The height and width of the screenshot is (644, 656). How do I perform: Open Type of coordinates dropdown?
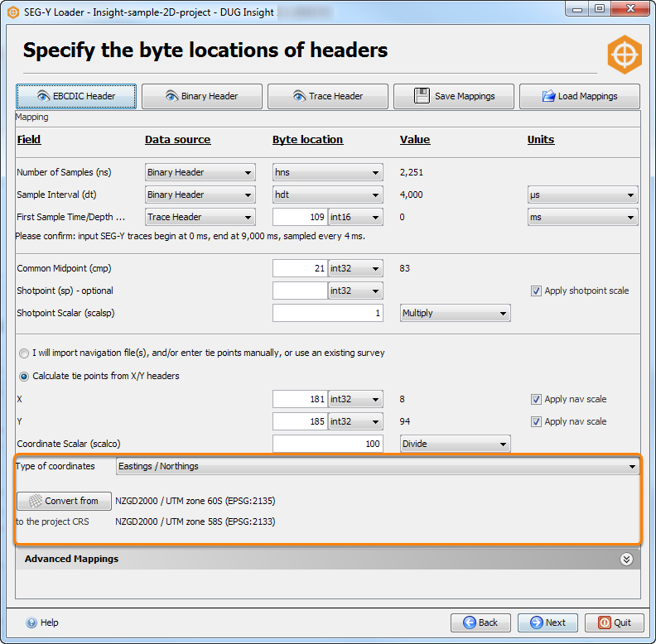(x=378, y=466)
